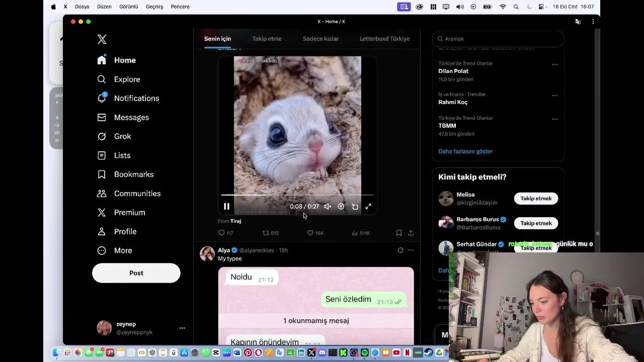Open the Pencere menu
Viewport: 644px width, 362px height.
[x=180, y=7]
